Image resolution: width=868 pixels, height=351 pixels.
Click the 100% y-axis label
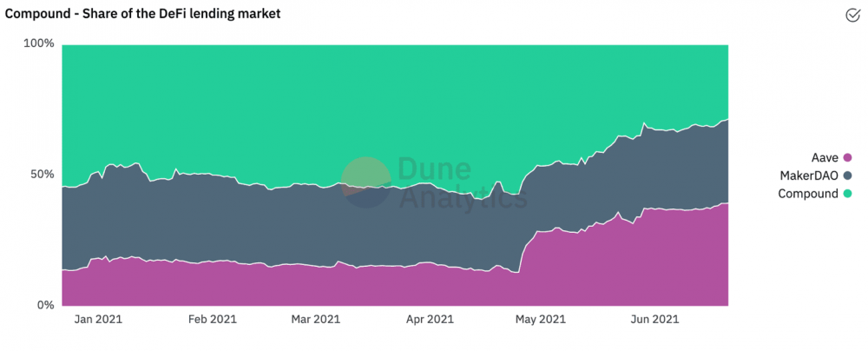point(39,43)
